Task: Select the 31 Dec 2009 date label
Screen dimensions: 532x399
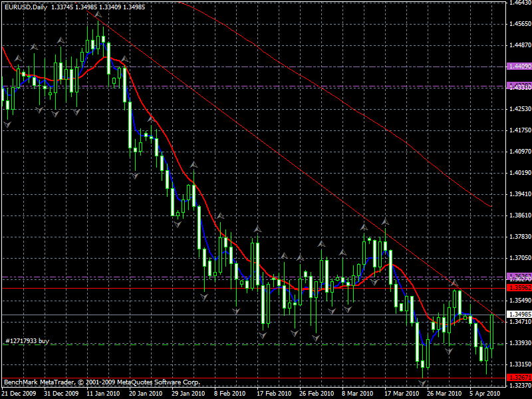Action: click(61, 394)
